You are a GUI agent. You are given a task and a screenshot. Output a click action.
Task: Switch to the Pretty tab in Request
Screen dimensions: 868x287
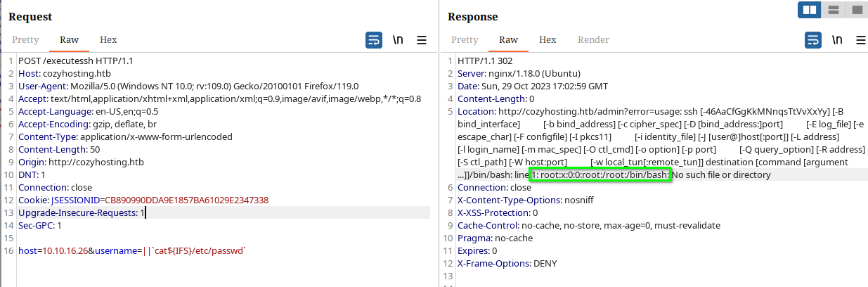(x=25, y=40)
